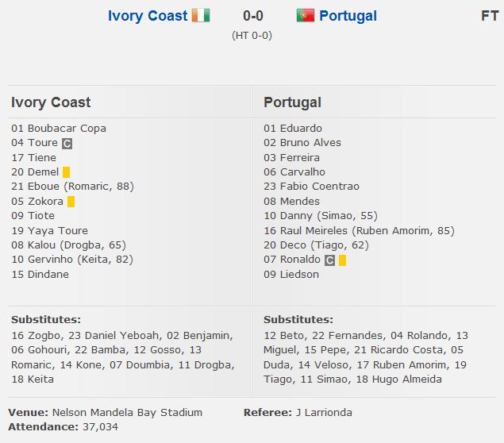Click Kalou substitution entry for Drogba
Viewport: 504px width, 443px height.
[68, 245]
